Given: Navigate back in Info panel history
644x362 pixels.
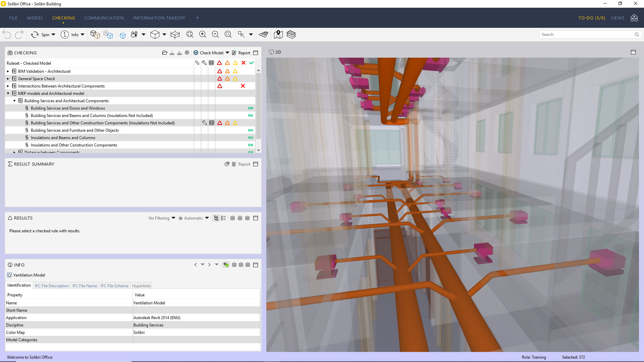Looking at the screenshot, I should click(x=196, y=265).
